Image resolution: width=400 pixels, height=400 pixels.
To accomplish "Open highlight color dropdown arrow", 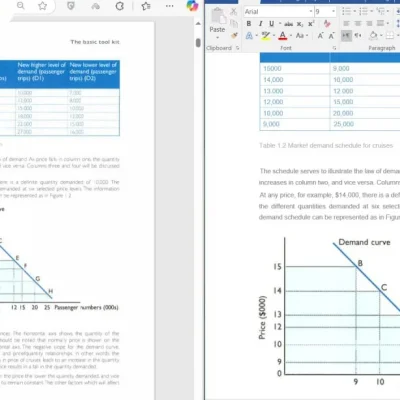I will click(274, 35).
